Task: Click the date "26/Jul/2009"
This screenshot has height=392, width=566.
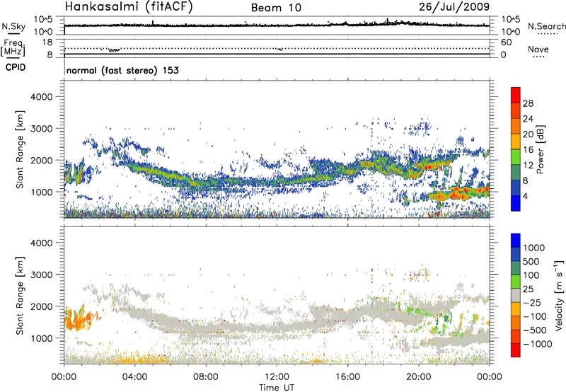Action: pos(454,6)
